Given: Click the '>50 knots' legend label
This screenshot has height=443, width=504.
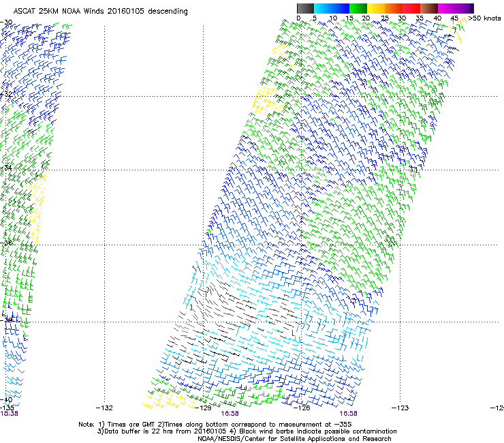Looking at the screenshot, I should point(484,18).
